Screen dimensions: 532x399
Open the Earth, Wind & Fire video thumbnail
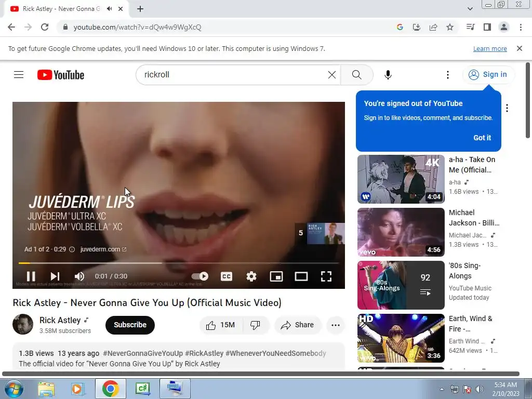click(401, 338)
